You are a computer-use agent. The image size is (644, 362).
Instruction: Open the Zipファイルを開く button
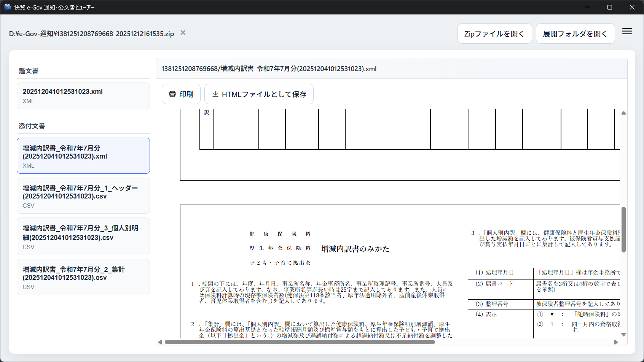494,34
